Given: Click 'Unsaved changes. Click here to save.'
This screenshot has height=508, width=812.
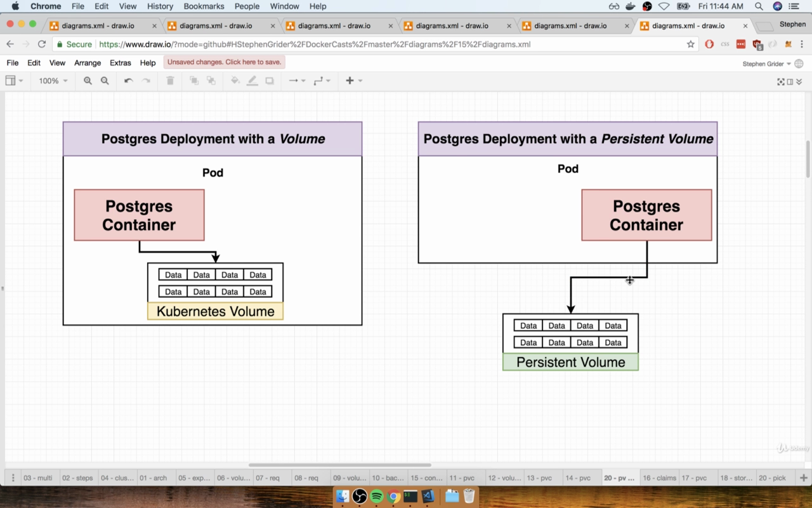Looking at the screenshot, I should tap(224, 62).
